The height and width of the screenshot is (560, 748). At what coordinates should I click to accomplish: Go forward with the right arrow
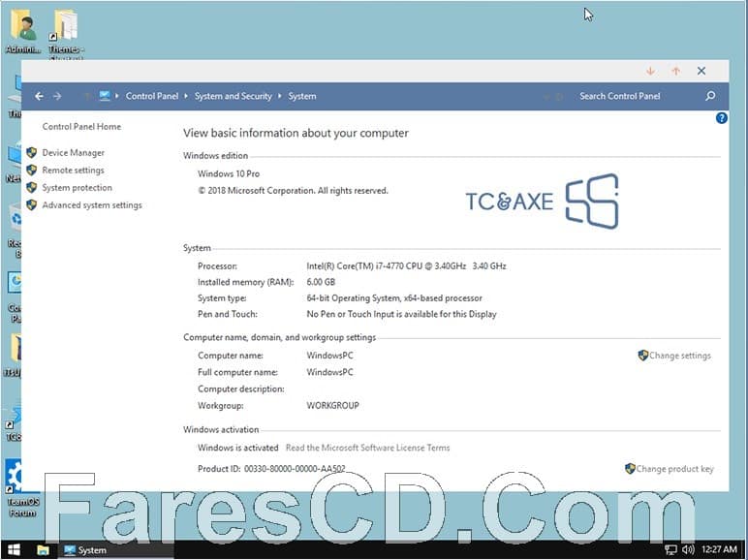coord(57,96)
